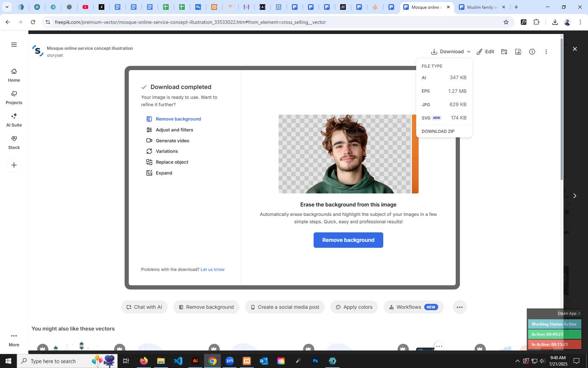588x368 pixels.
Task: Click Open App in time tracker widget
Action: click(x=569, y=313)
